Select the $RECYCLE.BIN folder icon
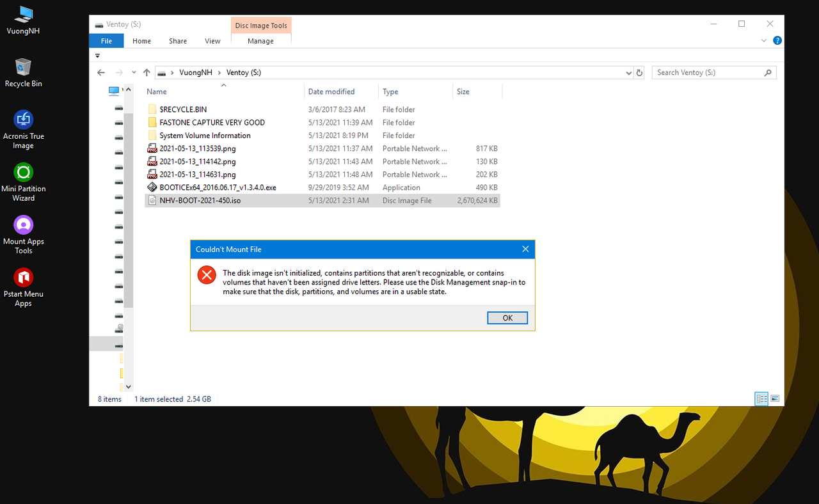 pos(152,109)
